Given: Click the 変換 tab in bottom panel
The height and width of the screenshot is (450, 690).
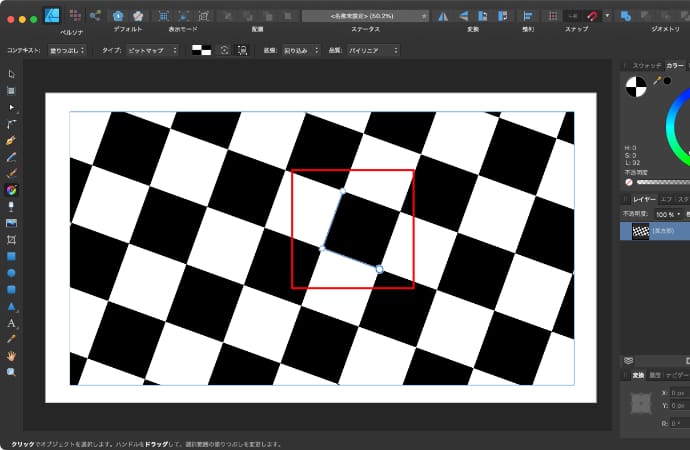Looking at the screenshot, I should pos(638,375).
